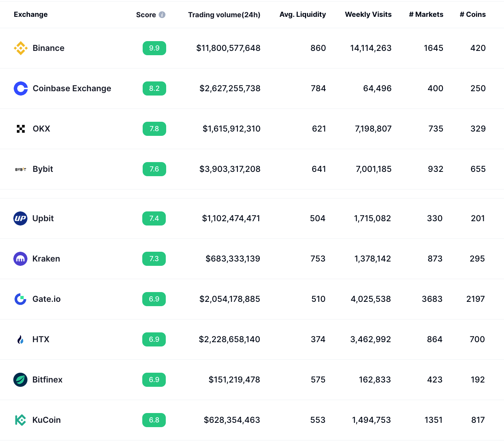The width and height of the screenshot is (504, 442).
Task: Sort by the Weekly Visits column
Action: tap(368, 14)
